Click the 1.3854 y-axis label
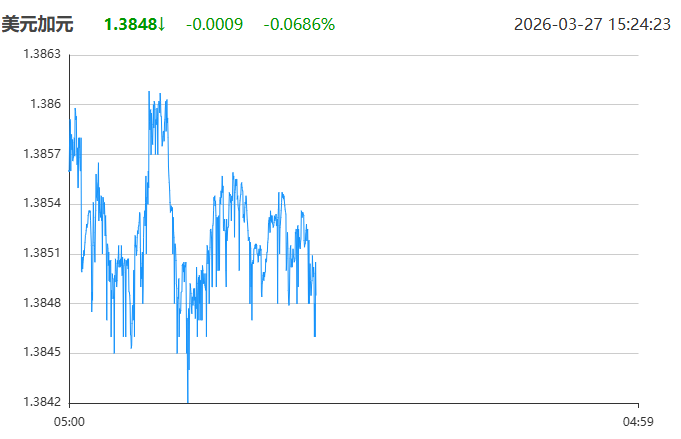Viewport: 681px width, 439px height. tap(41, 203)
